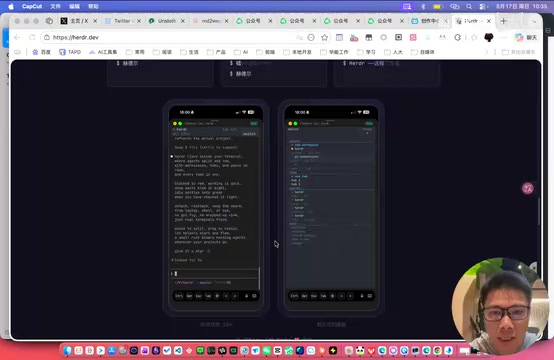Open the Apple menu

11,6
